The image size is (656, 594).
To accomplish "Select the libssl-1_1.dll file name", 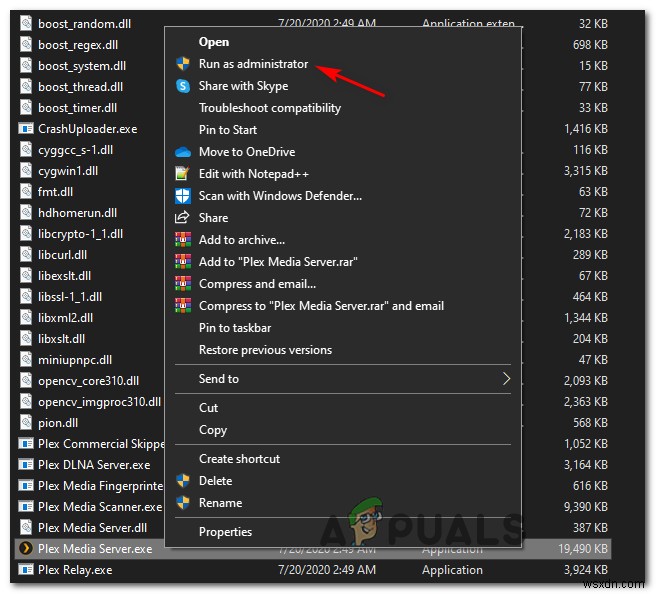I will [x=70, y=297].
